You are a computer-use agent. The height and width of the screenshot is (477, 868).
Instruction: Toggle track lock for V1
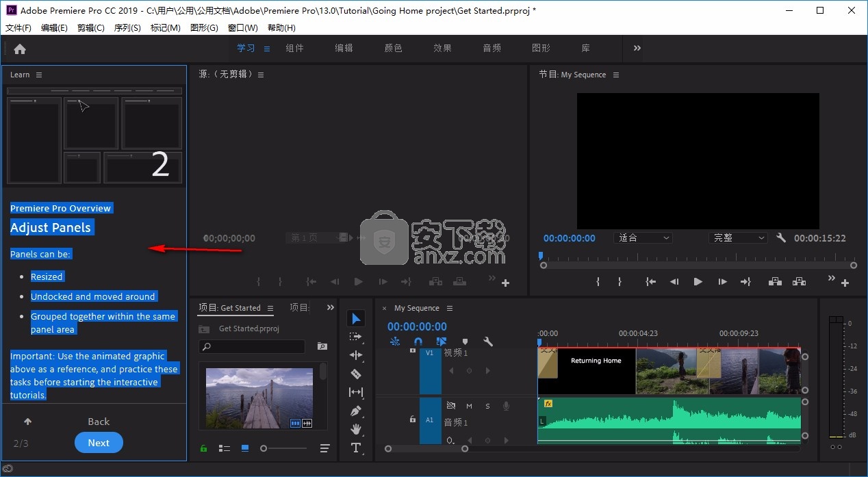(412, 350)
